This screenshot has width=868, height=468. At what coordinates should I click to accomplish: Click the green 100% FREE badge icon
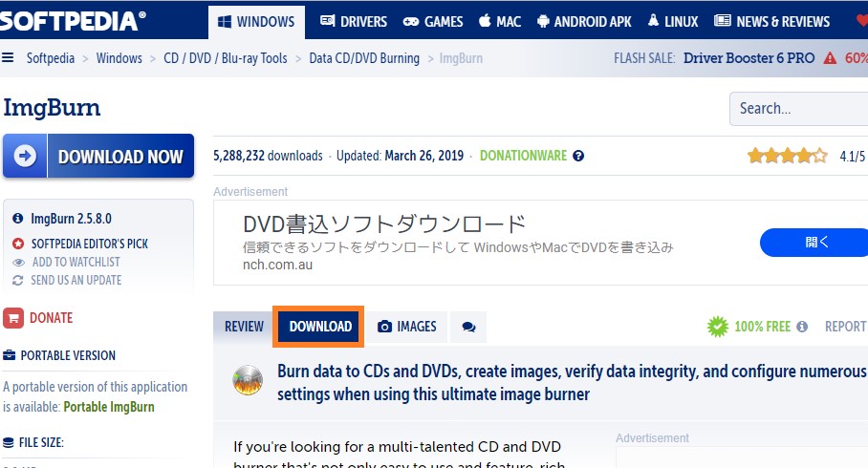[x=718, y=327]
